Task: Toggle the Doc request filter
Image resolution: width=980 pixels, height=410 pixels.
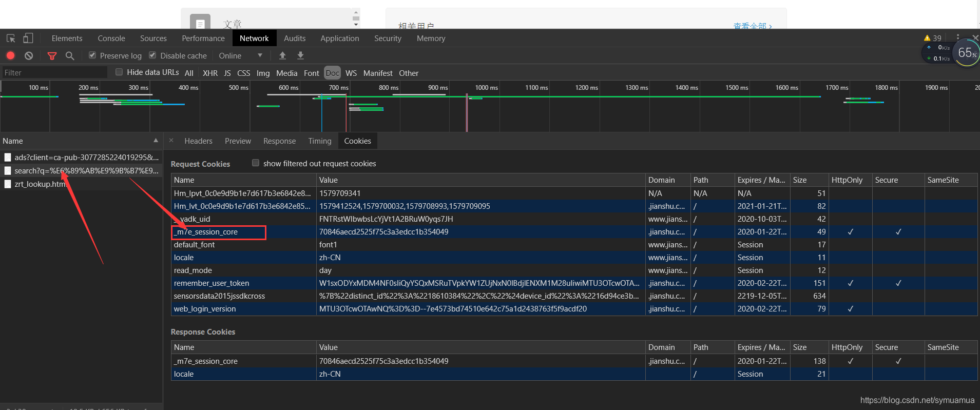Action: 333,73
